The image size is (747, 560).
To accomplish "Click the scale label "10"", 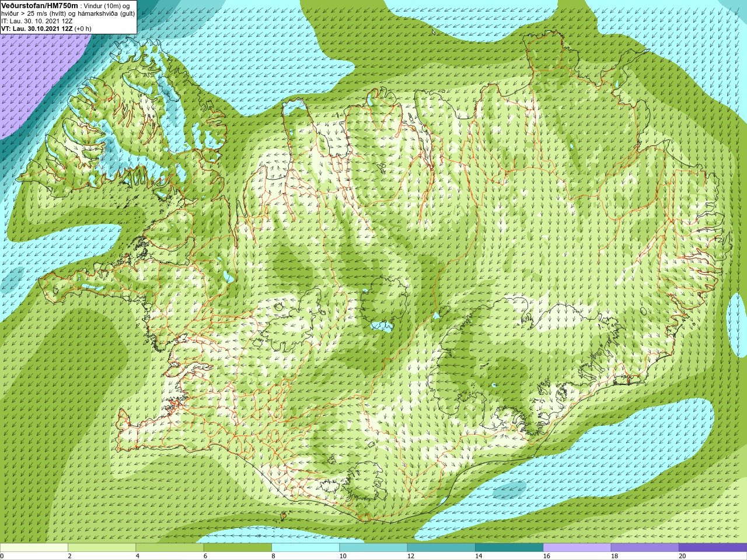I will [x=343, y=556].
